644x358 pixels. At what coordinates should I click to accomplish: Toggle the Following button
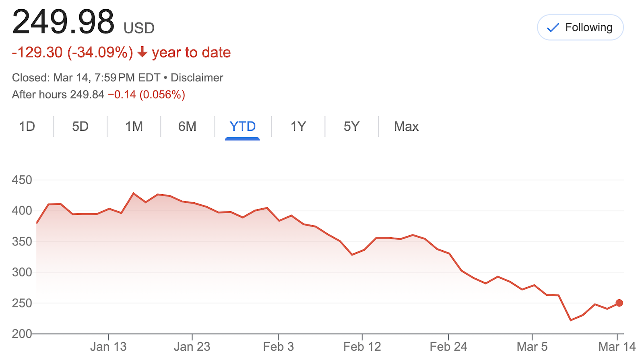coord(580,27)
